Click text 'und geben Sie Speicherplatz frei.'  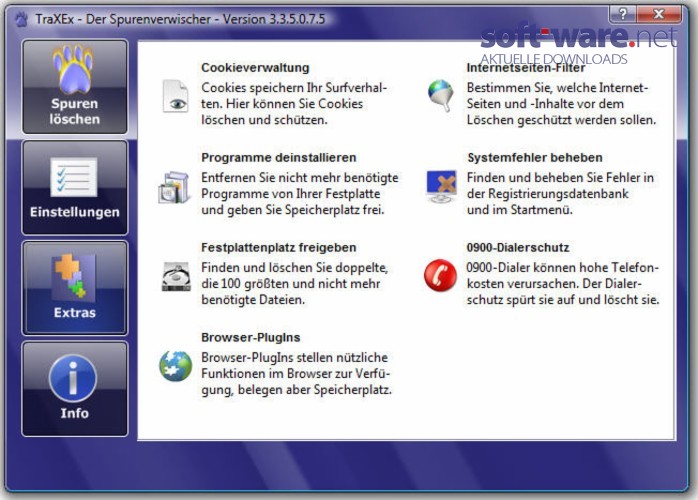pos(292,210)
